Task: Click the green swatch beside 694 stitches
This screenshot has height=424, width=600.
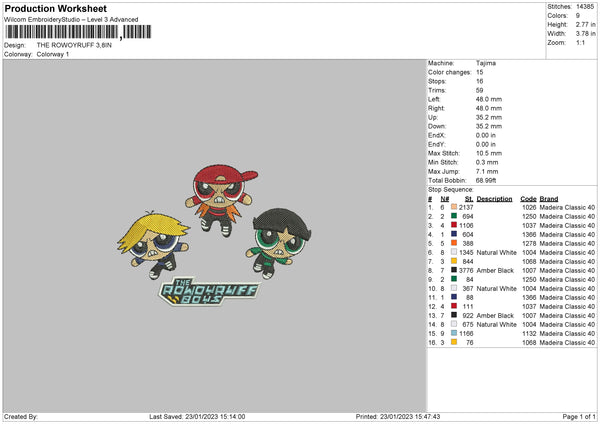Action: click(454, 216)
